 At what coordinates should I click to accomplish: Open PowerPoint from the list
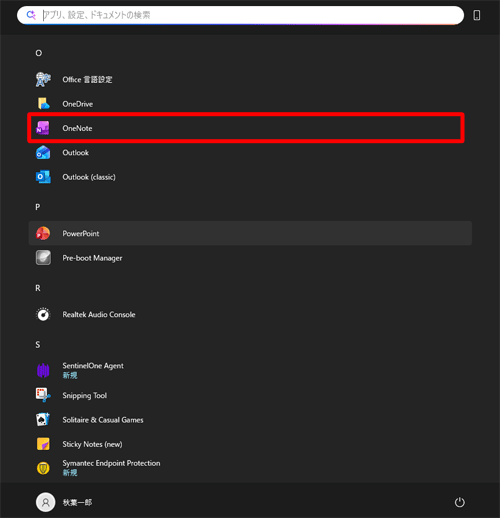[250, 233]
